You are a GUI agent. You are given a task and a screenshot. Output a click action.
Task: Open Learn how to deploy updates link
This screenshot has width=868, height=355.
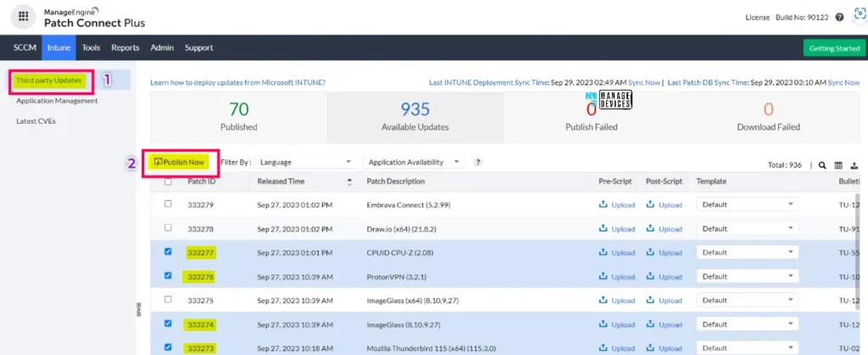[238, 82]
